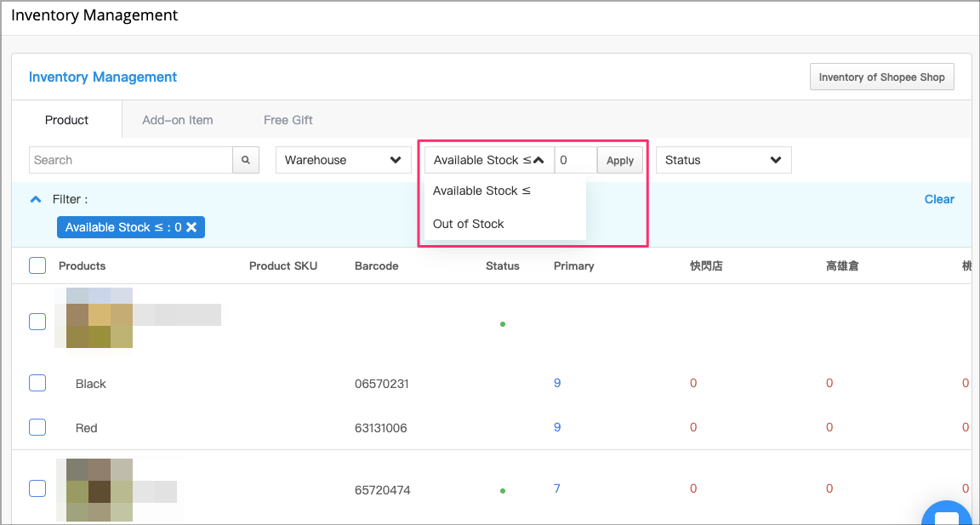Image resolution: width=980 pixels, height=525 pixels.
Task: Check the checkbox for barcode 65720474 row
Action: (x=37, y=488)
